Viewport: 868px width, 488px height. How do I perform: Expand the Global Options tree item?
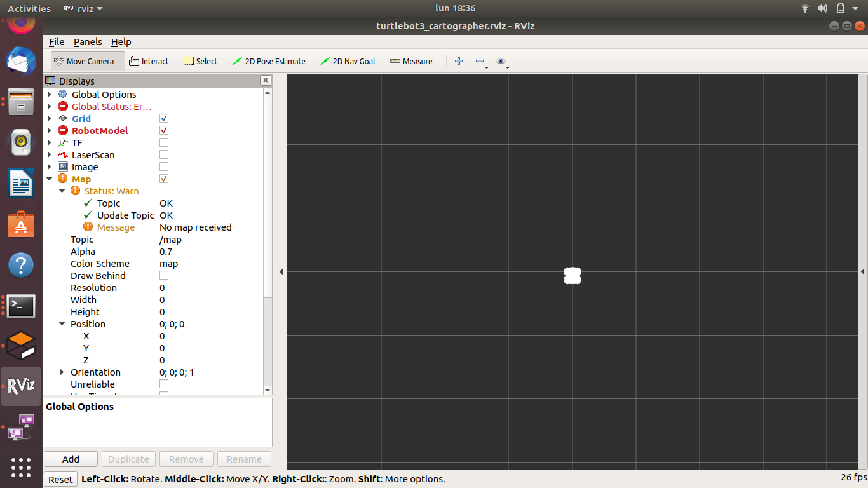click(x=50, y=94)
